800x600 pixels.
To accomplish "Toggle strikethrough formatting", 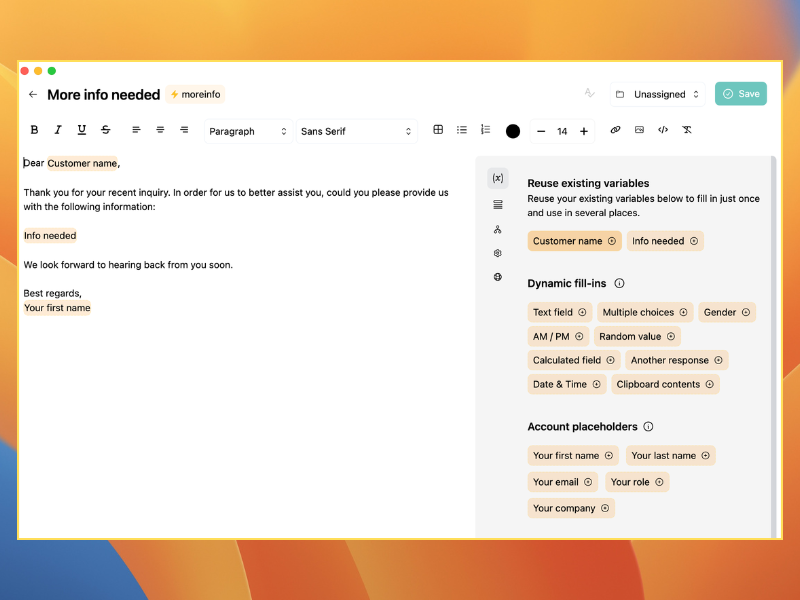I will (x=106, y=130).
